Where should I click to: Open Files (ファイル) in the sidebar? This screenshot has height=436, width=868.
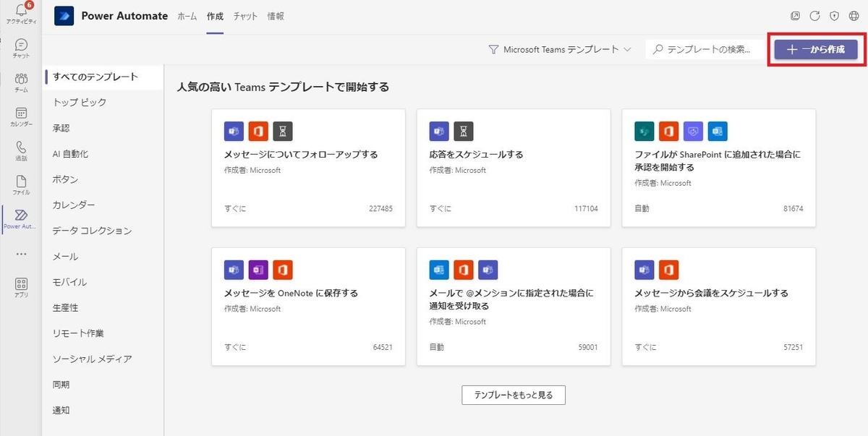point(21,185)
